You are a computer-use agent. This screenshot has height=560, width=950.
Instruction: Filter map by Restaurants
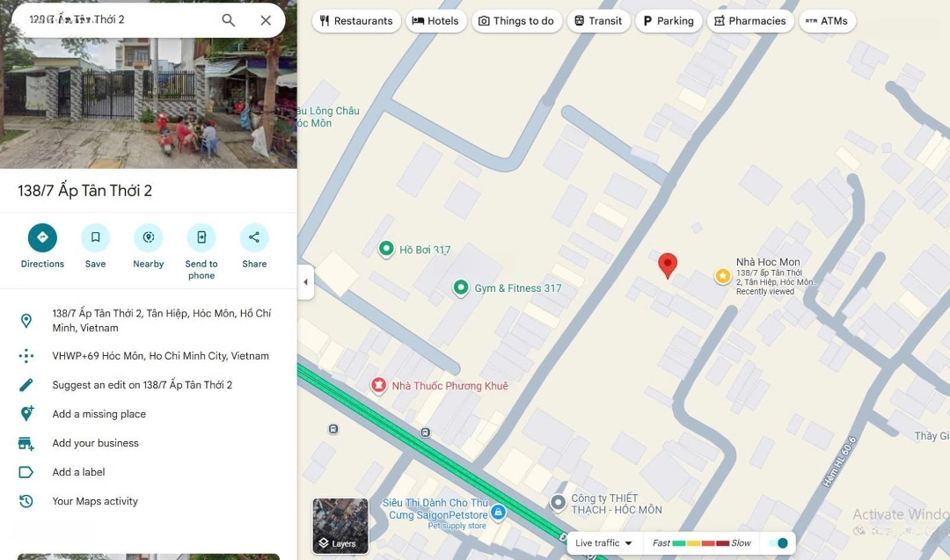click(356, 21)
